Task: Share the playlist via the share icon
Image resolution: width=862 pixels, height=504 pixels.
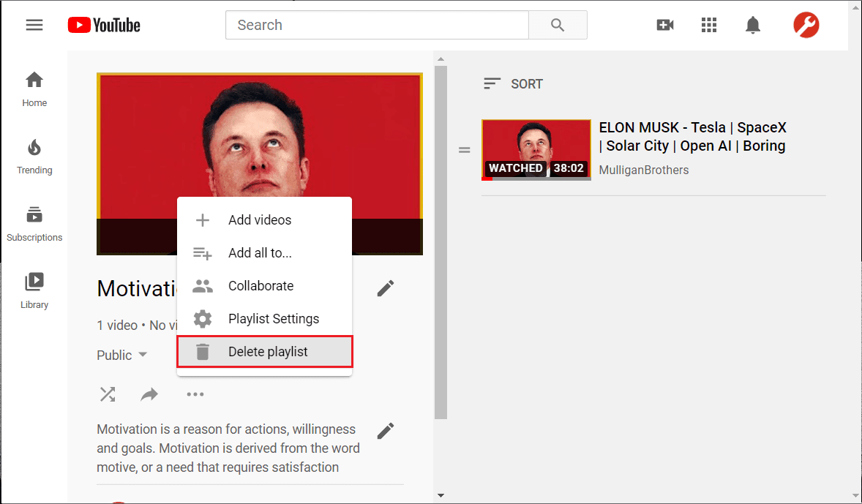Action: point(150,394)
